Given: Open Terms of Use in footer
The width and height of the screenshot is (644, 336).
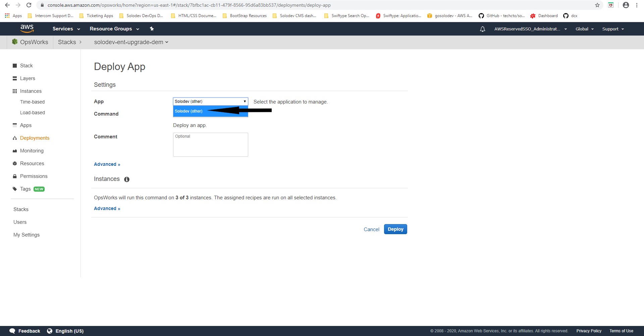Looking at the screenshot, I should [x=621, y=331].
